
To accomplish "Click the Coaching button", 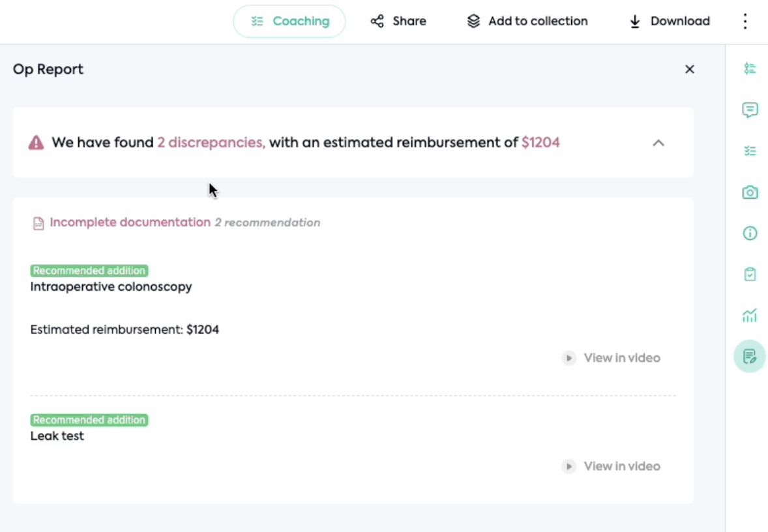I will [x=289, y=22].
